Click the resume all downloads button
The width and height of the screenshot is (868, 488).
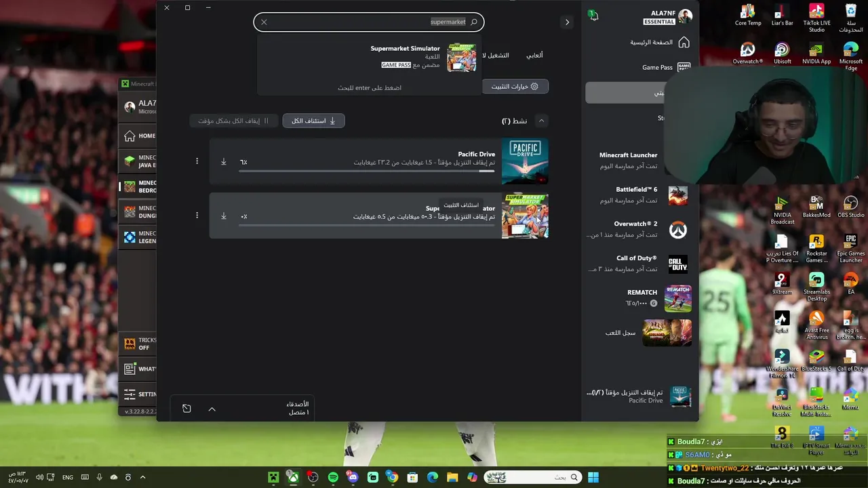(313, 121)
